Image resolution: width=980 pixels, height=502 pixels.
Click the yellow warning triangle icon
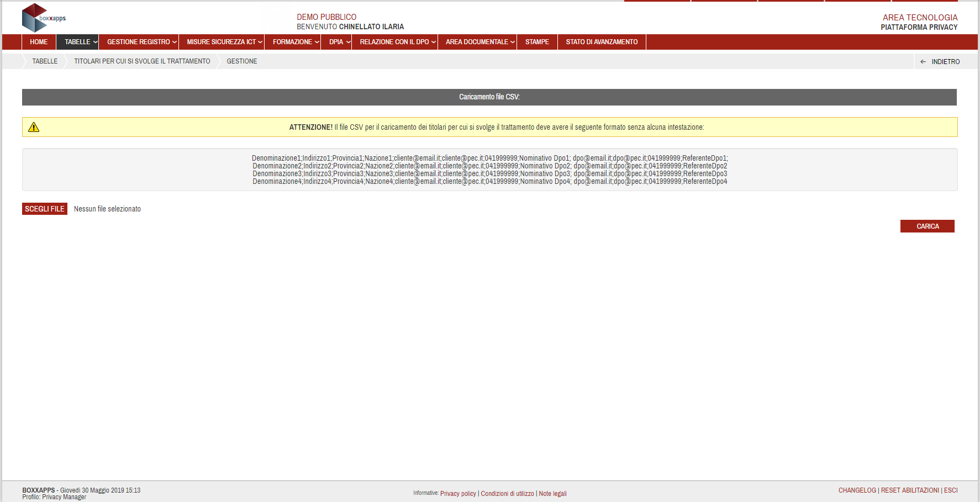click(x=34, y=128)
